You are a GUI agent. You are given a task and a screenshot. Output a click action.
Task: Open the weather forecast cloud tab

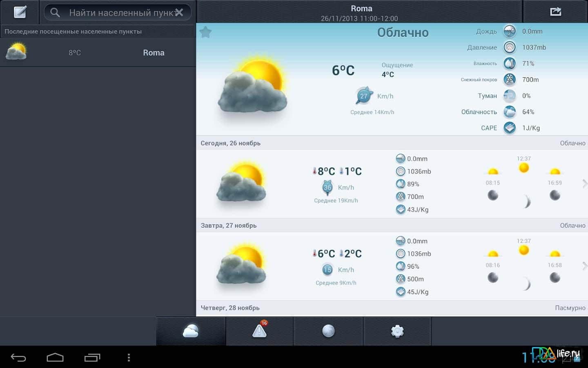click(x=191, y=331)
